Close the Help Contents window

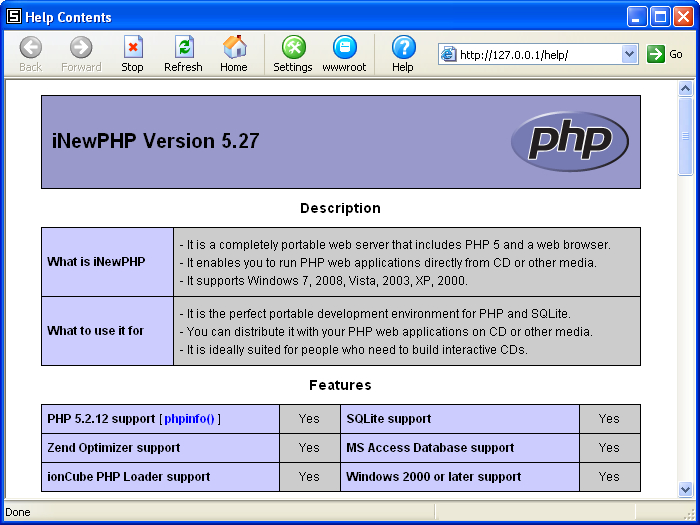[x=683, y=17]
